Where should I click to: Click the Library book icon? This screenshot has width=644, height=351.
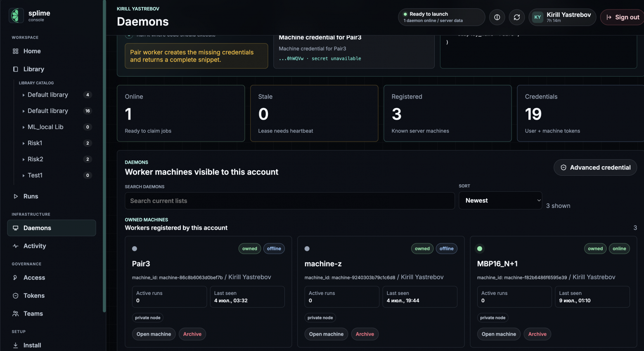tap(16, 69)
